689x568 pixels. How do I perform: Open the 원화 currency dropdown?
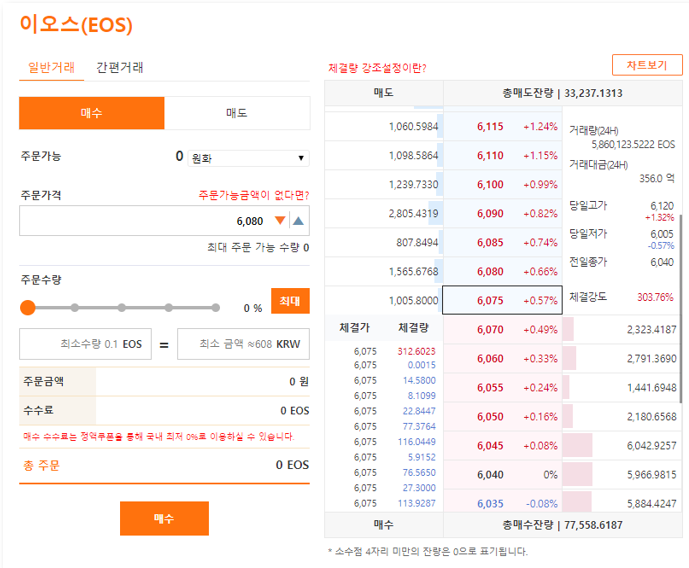(248, 158)
